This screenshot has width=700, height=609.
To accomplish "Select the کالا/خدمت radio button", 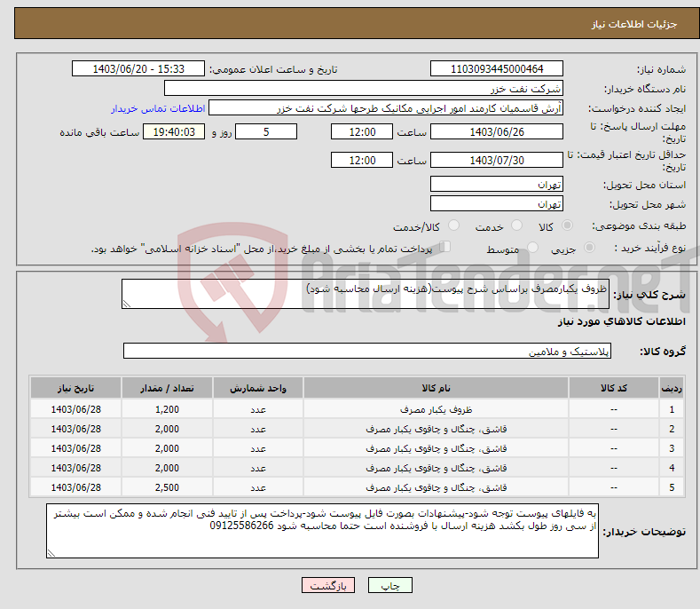I will tap(453, 225).
